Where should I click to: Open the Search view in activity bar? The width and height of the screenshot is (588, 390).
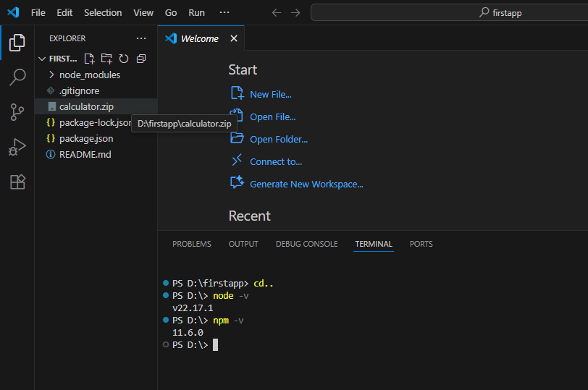(17, 77)
